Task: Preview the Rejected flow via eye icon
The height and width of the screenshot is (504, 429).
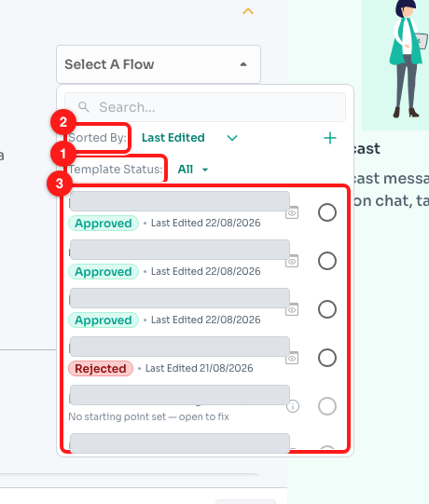Action: point(292,358)
